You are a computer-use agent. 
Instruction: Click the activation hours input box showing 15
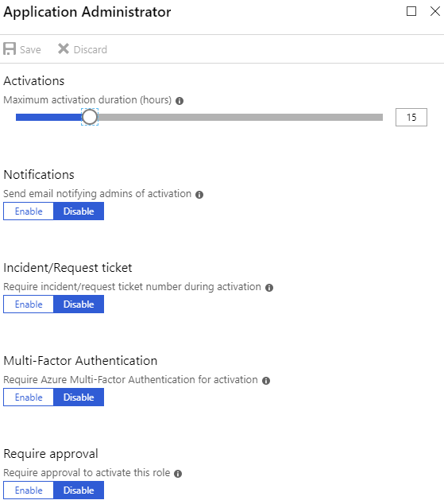(x=411, y=118)
